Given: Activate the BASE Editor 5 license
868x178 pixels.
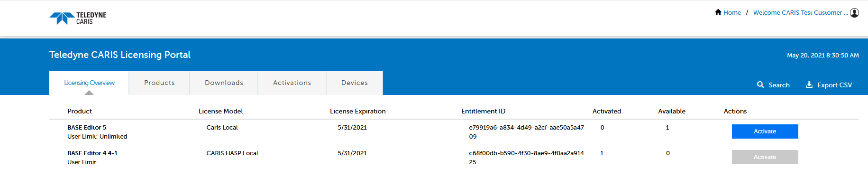Looking at the screenshot, I should [x=765, y=131].
